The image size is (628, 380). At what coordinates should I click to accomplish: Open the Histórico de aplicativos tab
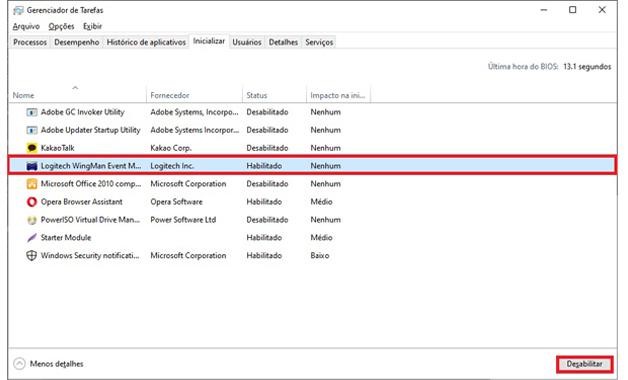tap(146, 42)
